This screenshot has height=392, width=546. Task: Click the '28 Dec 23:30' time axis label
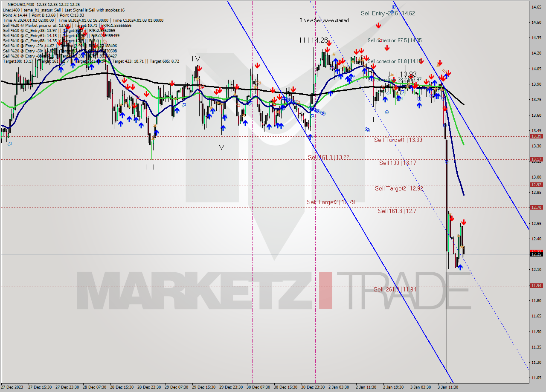click(x=150, y=387)
